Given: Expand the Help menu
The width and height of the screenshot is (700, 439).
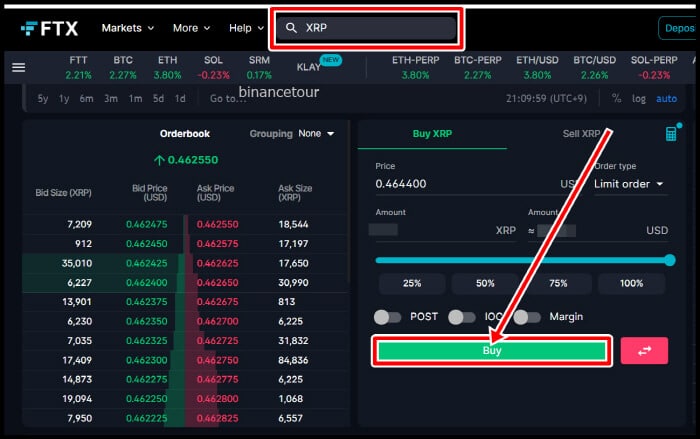Looking at the screenshot, I should click(246, 28).
